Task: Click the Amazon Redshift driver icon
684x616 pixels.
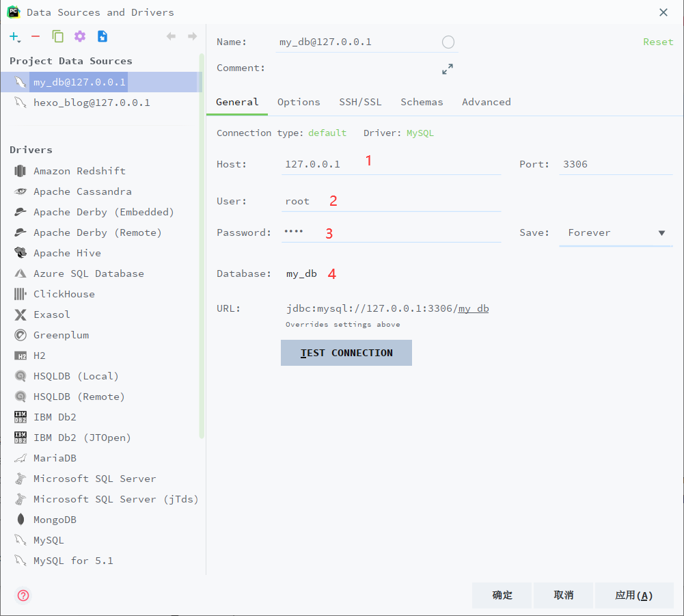Action: [x=20, y=171]
